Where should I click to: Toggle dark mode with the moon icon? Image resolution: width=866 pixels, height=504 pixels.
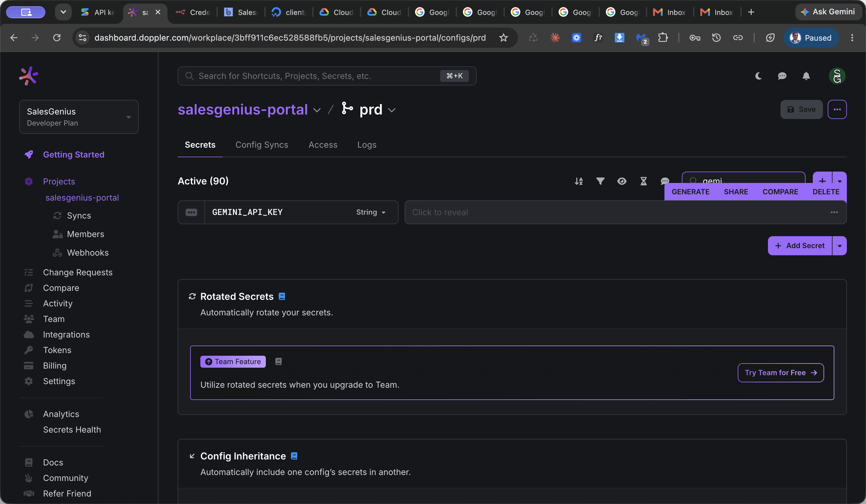[x=758, y=76]
